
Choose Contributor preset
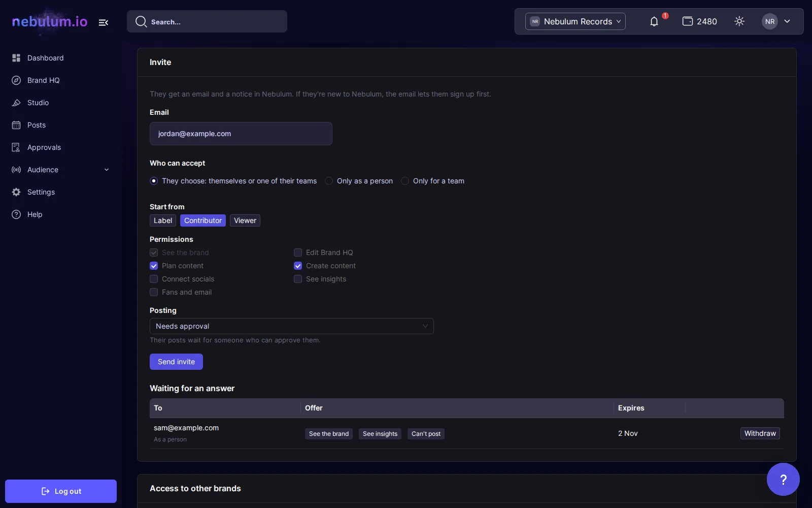click(x=203, y=220)
